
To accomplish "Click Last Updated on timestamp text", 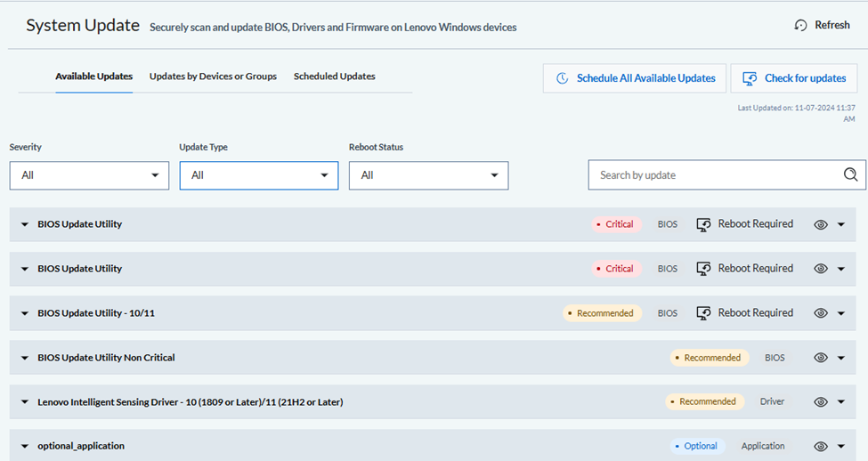I will 797,113.
